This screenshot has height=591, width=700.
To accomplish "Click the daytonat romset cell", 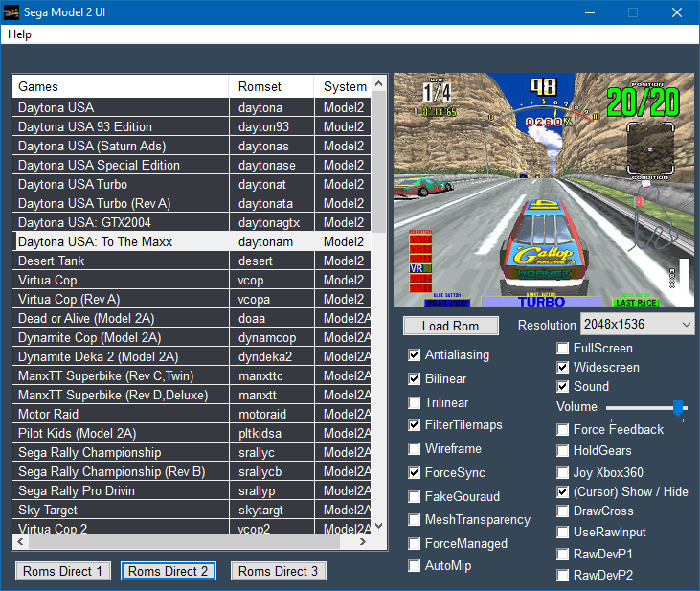I will [271, 185].
